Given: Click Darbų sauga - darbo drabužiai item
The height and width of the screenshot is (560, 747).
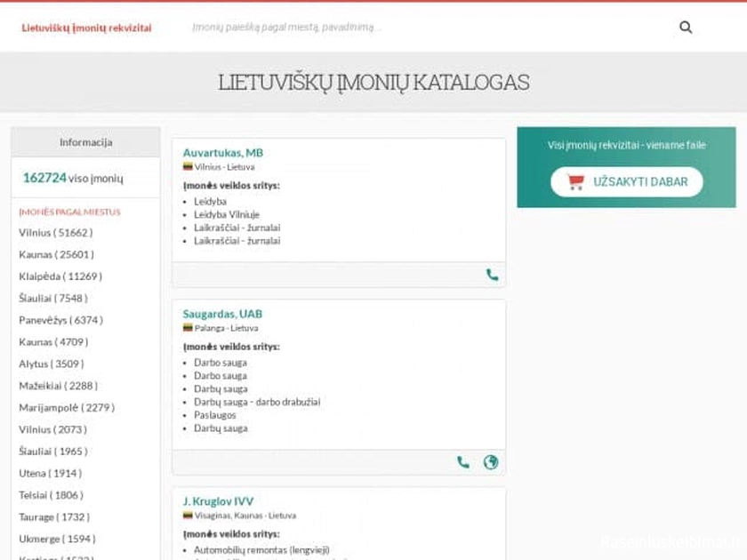Looking at the screenshot, I should click(x=257, y=403).
